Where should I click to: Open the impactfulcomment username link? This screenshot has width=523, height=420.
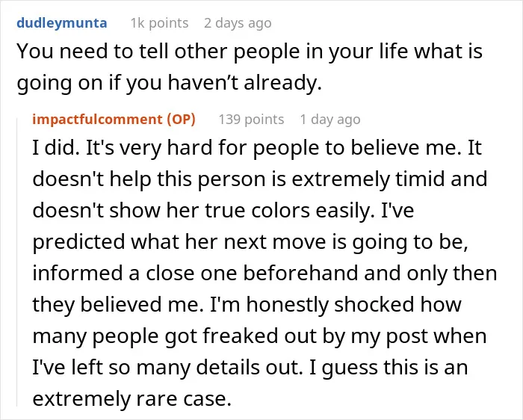[x=97, y=119]
